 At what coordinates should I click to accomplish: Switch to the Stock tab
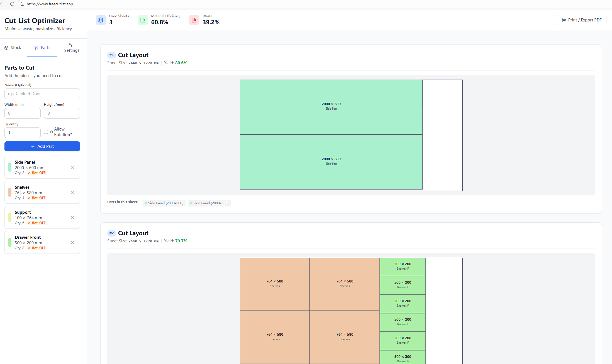pyautogui.click(x=13, y=48)
